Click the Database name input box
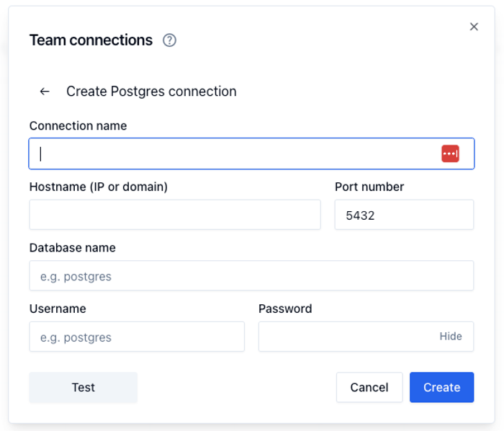This screenshot has width=504, height=431. 251,276
